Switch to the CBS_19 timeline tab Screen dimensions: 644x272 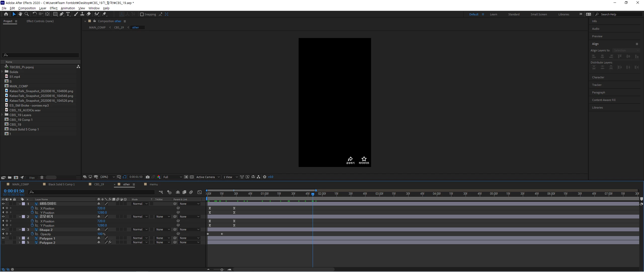pos(99,184)
